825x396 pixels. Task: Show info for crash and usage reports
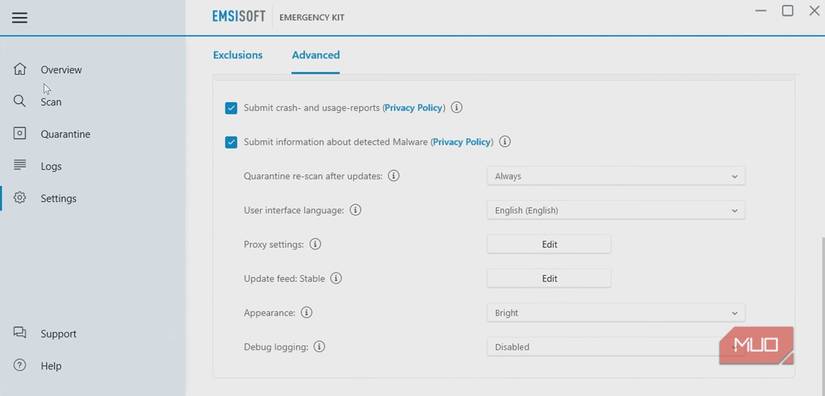[457, 107]
